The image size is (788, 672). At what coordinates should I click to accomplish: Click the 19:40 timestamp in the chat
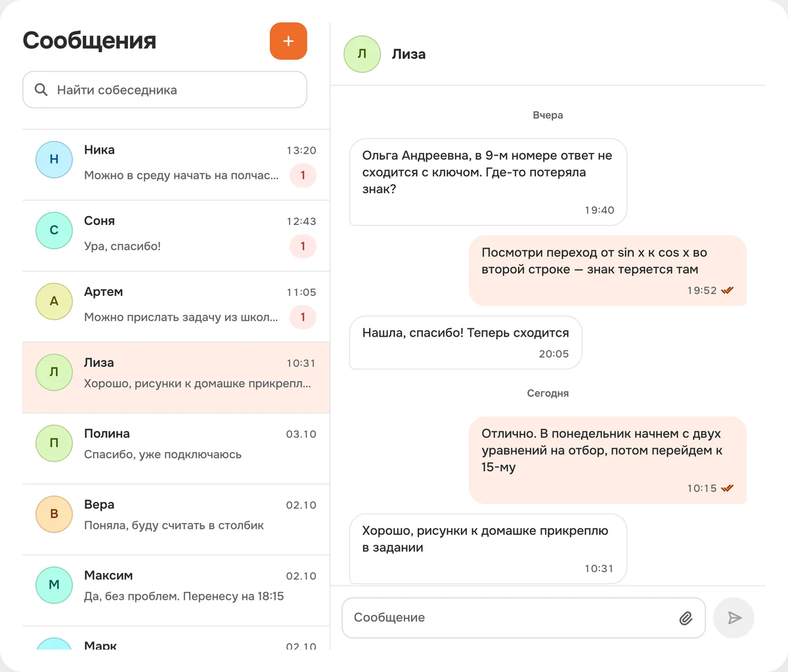coord(600,210)
